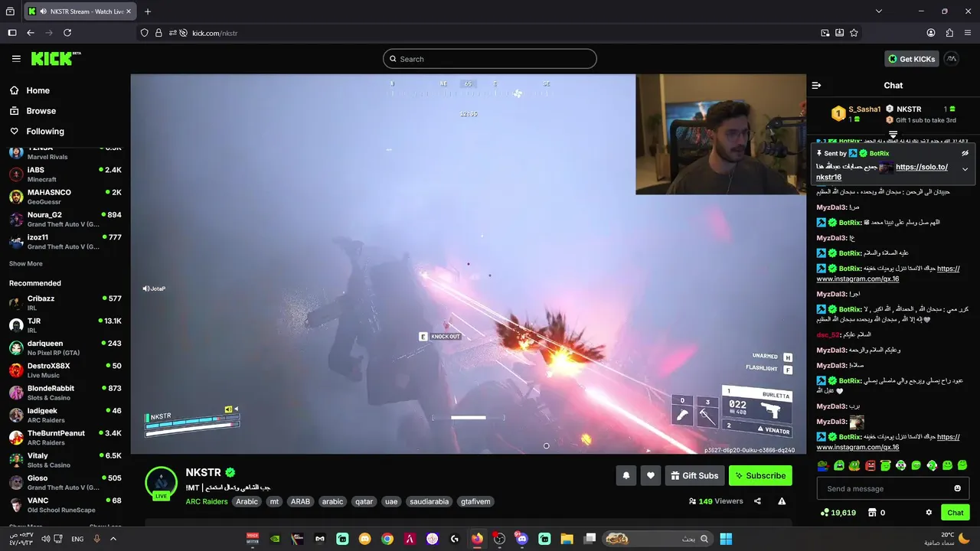Image resolution: width=980 pixels, height=551 pixels.
Task: Expand the gift leaderboard handle below S_Sasha1
Action: [893, 135]
